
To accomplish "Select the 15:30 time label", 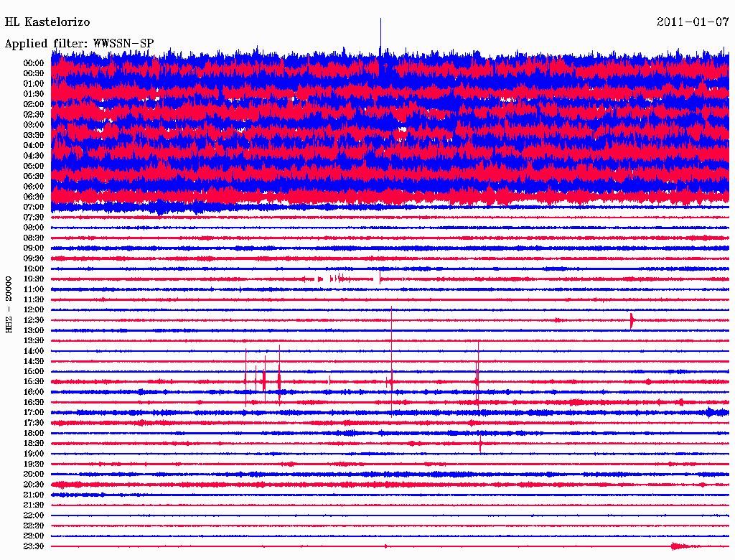I will point(34,382).
